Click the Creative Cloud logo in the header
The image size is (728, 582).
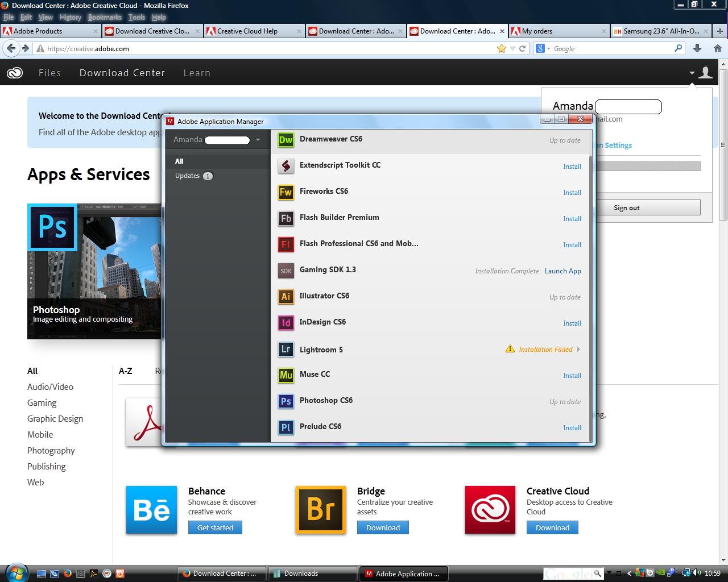(14, 73)
